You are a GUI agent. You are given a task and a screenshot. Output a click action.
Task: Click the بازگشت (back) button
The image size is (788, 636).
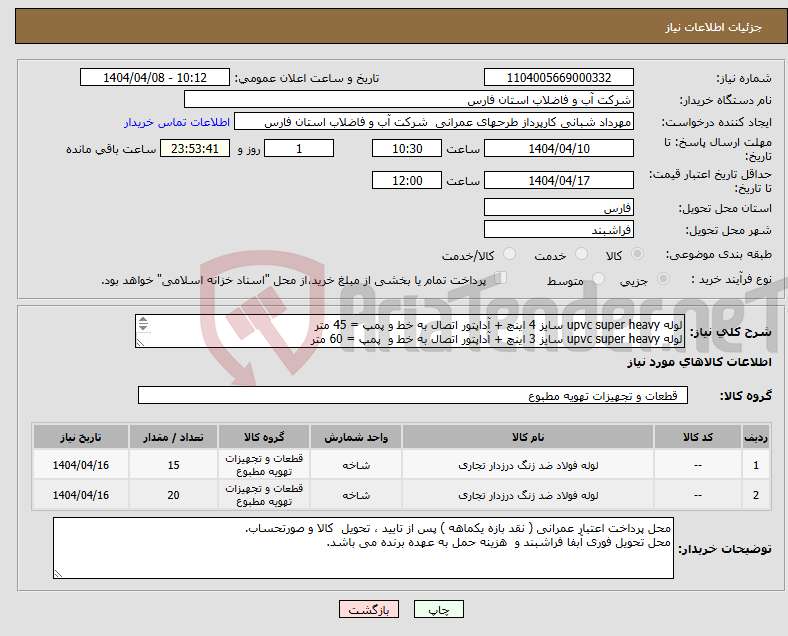click(368, 609)
